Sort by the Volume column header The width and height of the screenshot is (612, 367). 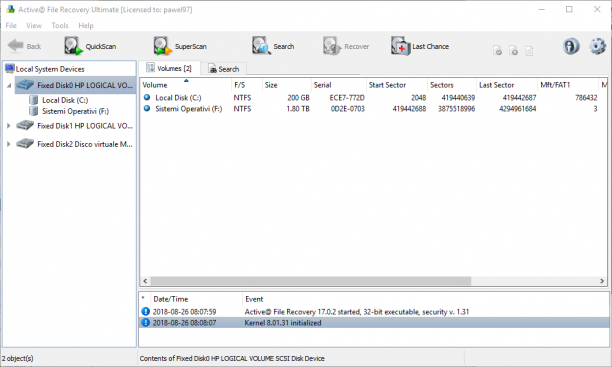186,85
